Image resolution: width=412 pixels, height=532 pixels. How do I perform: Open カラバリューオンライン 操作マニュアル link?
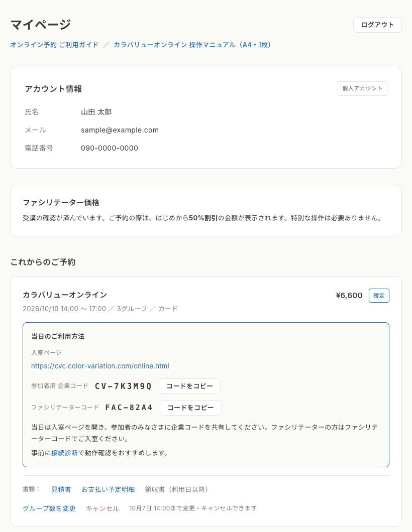(192, 45)
